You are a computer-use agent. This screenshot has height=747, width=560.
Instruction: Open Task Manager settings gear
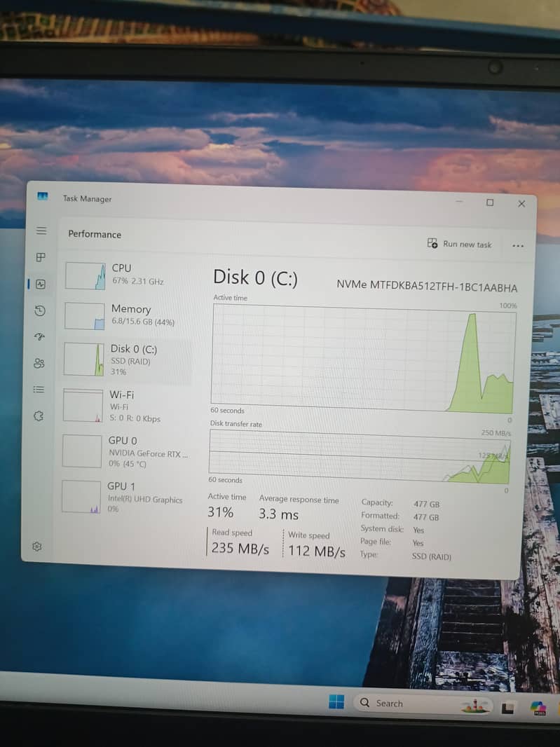click(36, 547)
